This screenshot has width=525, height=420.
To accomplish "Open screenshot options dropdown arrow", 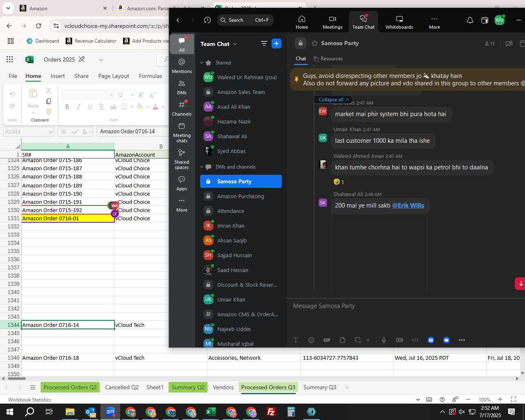I will click(367, 340).
